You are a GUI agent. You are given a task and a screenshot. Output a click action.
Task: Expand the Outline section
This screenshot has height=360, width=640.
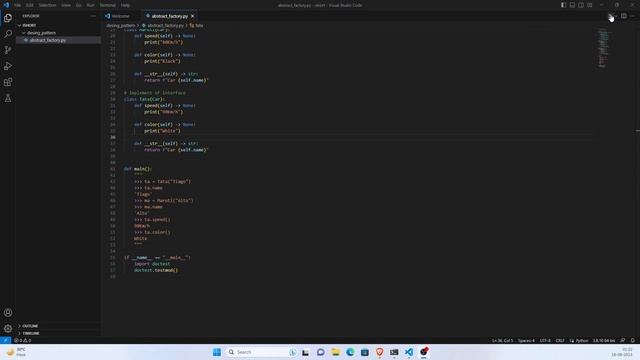(x=58, y=326)
